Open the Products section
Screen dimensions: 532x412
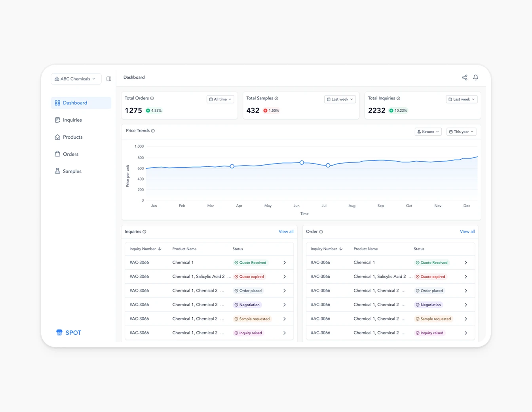click(73, 137)
